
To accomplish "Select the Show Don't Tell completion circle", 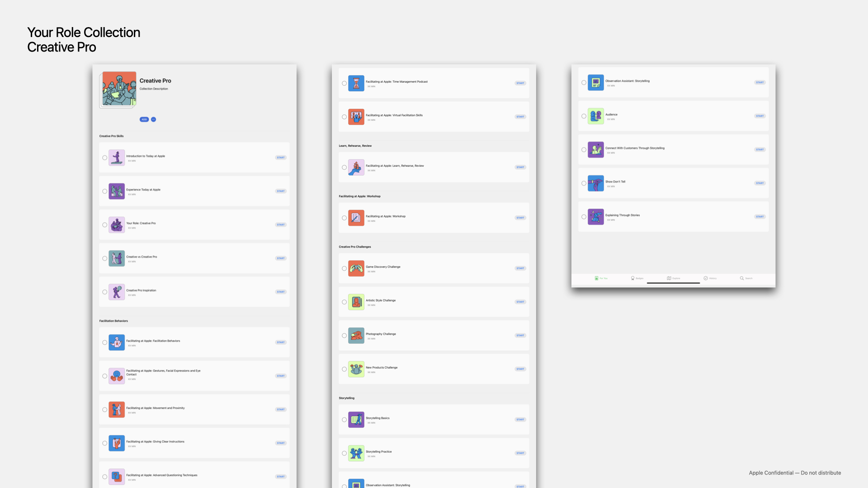I will pos(584,183).
